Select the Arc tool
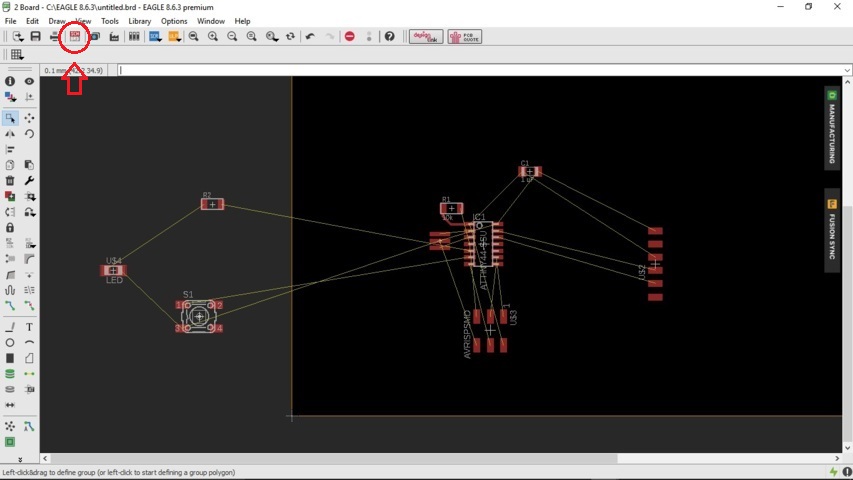 coord(29,343)
